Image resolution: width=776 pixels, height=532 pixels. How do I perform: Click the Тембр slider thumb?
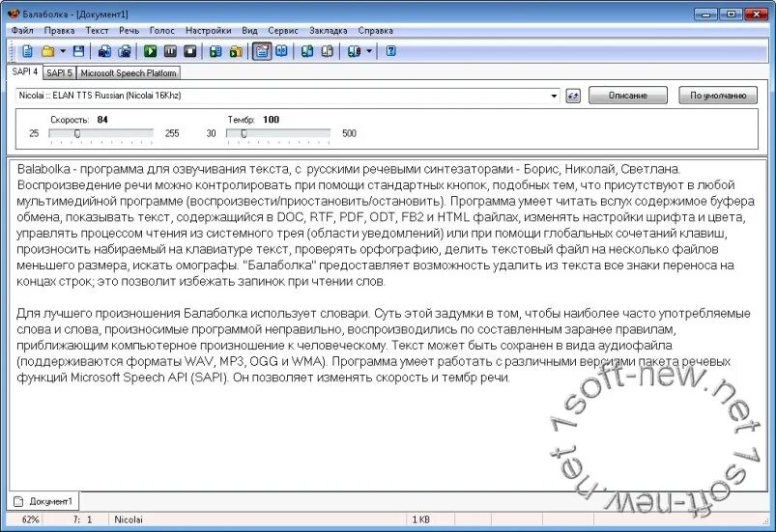(244, 133)
